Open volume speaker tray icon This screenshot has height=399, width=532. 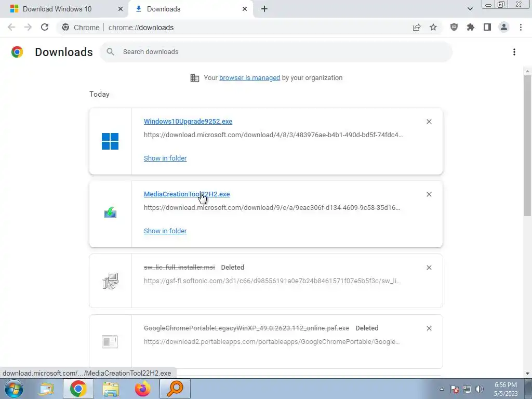point(480,389)
